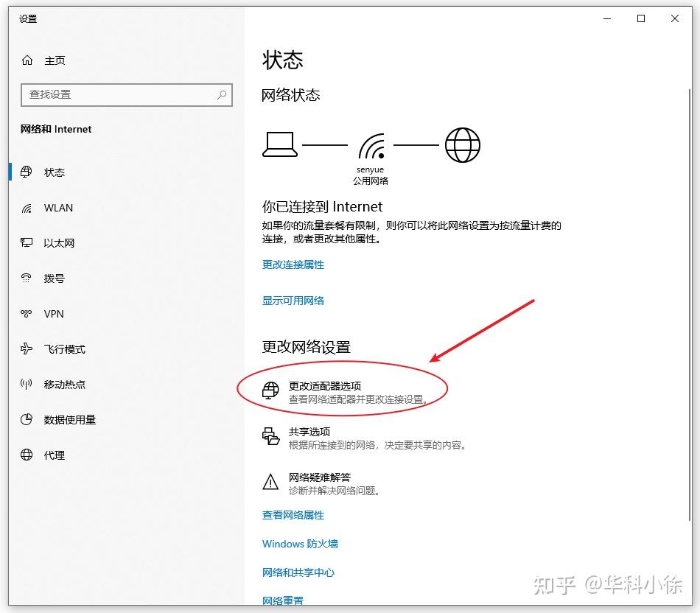Image resolution: width=700 pixels, height=613 pixels.
Task: Open 查看网络属性
Action: coord(293,515)
